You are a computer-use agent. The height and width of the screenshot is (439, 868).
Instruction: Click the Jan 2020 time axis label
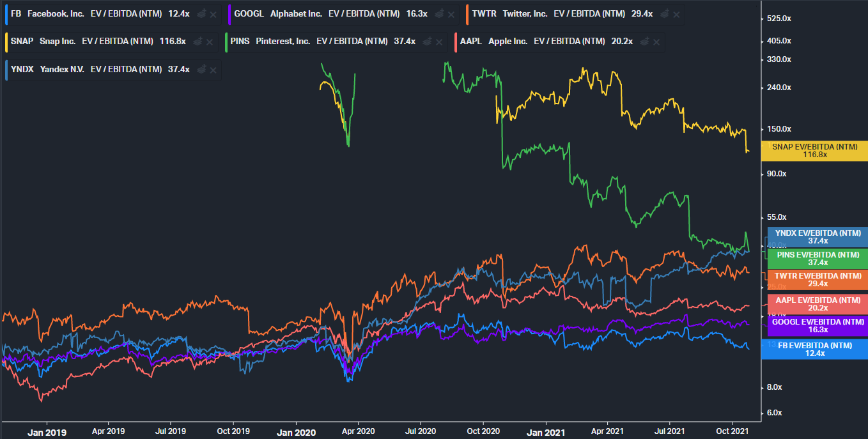click(297, 433)
